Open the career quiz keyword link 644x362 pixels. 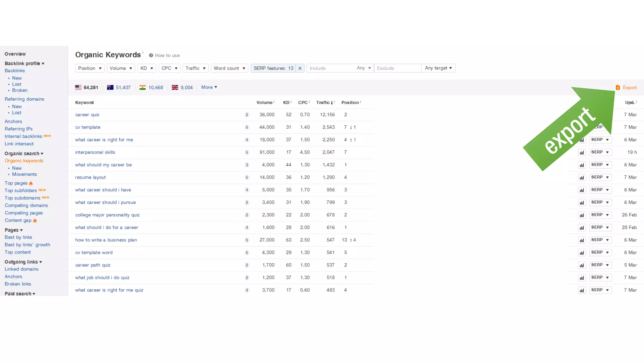(x=87, y=115)
